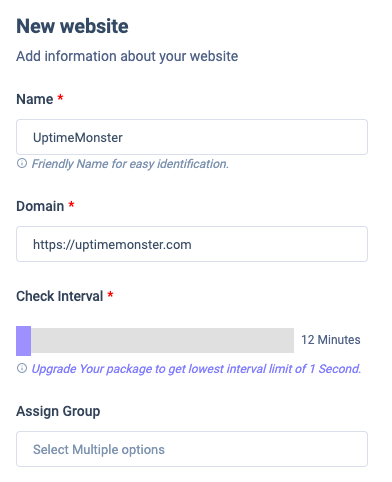Click the Domain field label
This screenshot has height=482, width=392.
tap(40, 206)
